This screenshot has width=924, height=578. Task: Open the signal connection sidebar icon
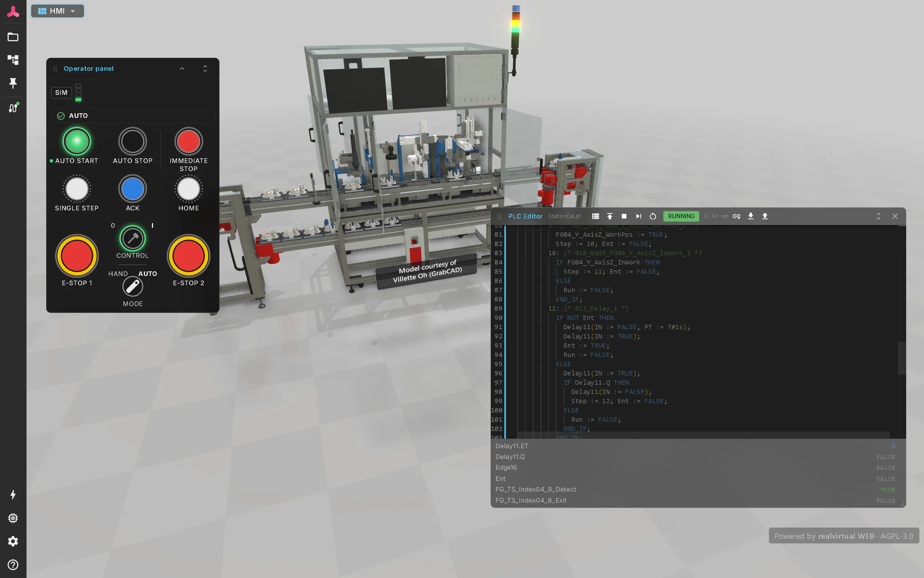[13, 108]
